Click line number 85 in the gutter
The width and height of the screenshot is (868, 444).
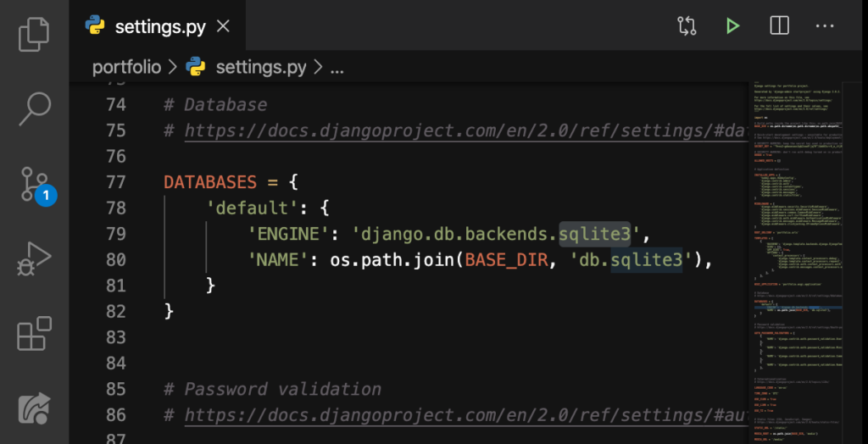[x=115, y=389]
